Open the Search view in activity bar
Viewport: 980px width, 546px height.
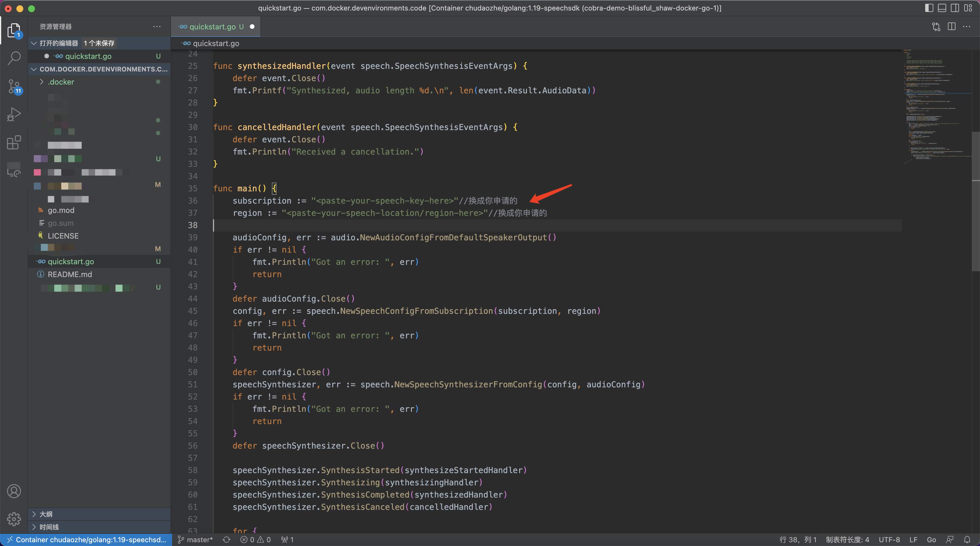(x=14, y=58)
